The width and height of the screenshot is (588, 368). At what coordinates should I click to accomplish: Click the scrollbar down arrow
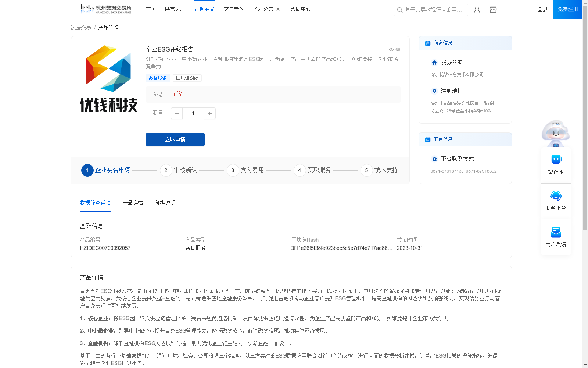(x=585, y=365)
